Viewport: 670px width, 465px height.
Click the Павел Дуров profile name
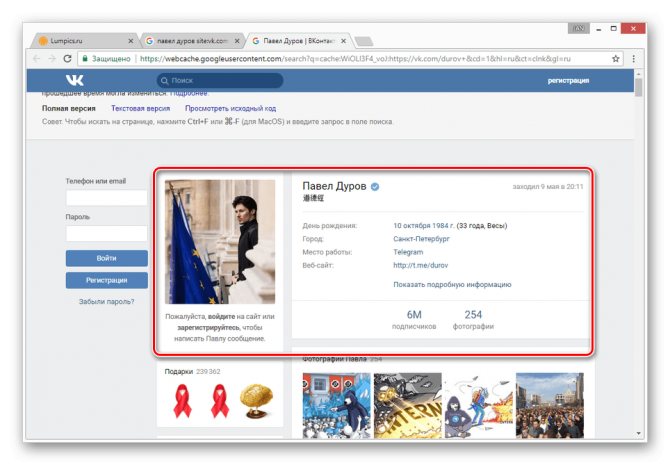click(334, 186)
